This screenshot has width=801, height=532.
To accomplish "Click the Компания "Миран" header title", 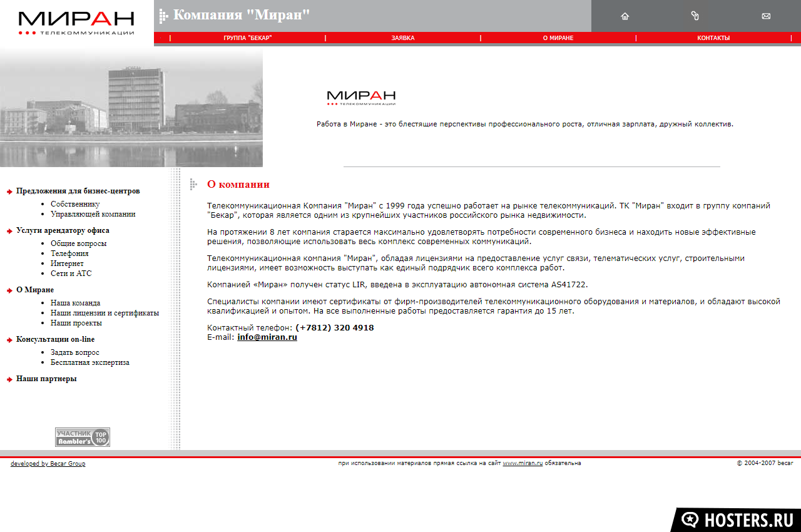I will click(x=242, y=15).
